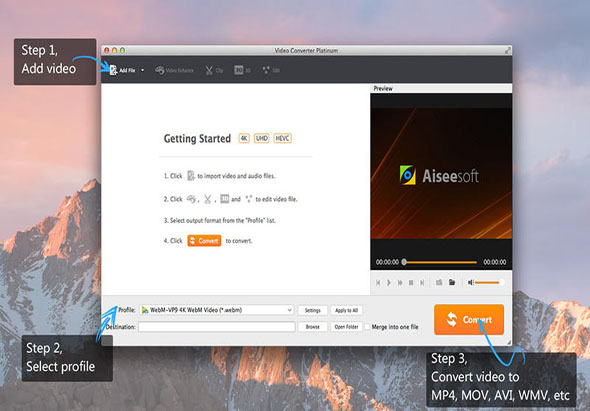Click Browse to choose destination folder
The height and width of the screenshot is (411, 590).
pyautogui.click(x=312, y=327)
